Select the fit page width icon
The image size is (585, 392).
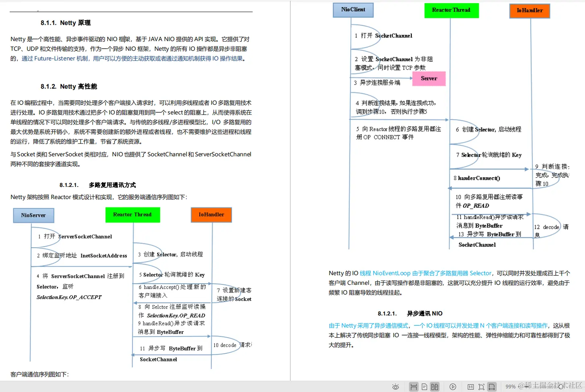pos(493,386)
